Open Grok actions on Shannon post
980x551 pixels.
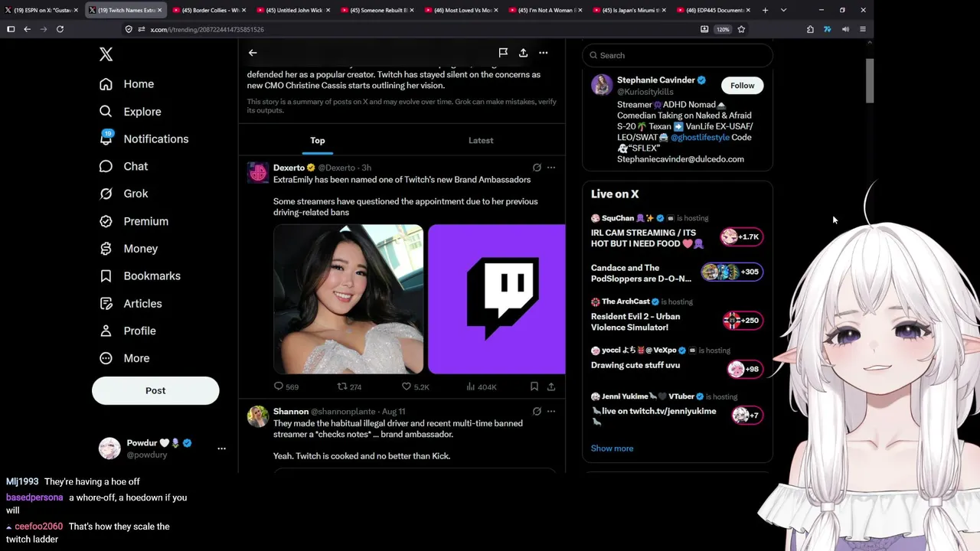click(x=537, y=412)
